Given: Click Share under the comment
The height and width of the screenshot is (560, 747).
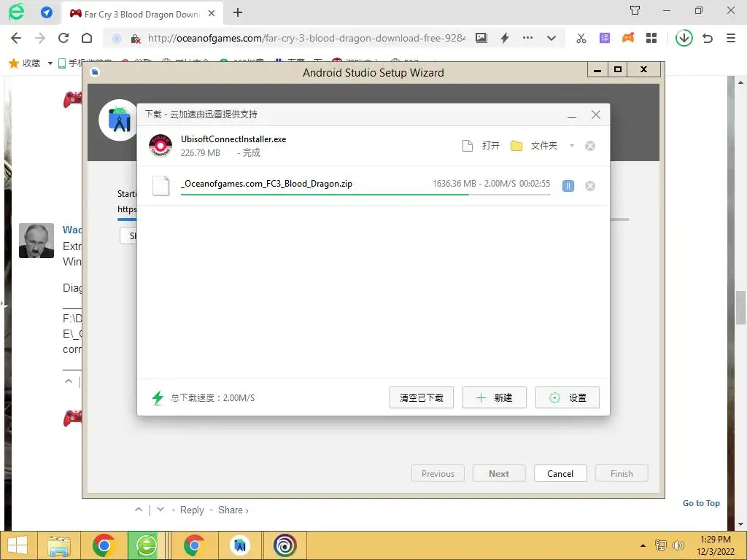Looking at the screenshot, I should tap(233, 510).
